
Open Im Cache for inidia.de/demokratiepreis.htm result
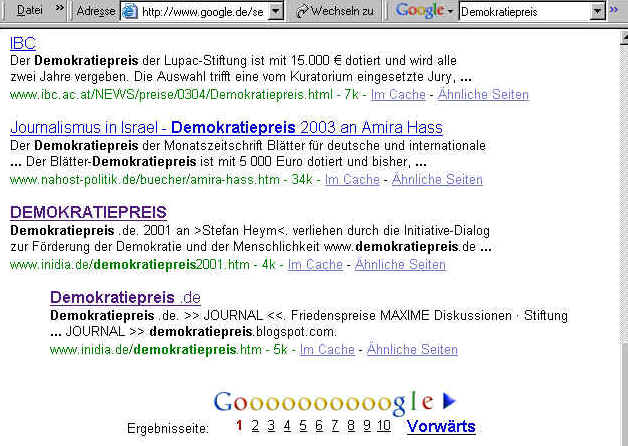pos(327,350)
